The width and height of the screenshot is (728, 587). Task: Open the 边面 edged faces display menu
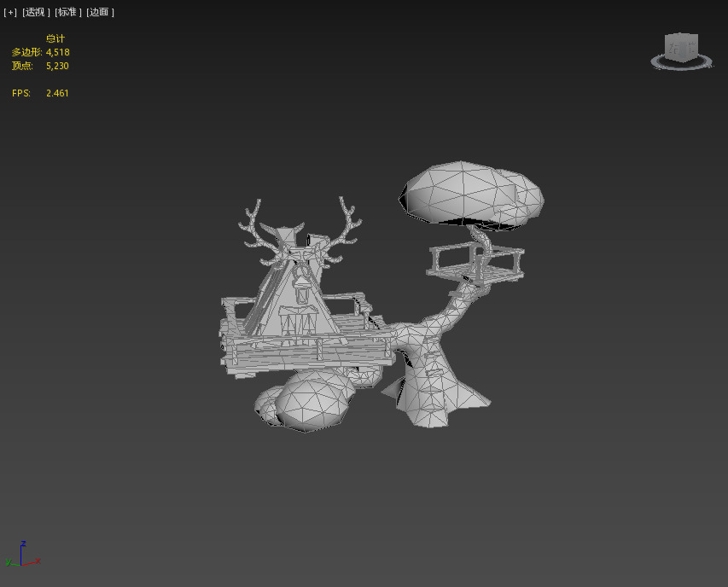point(100,12)
